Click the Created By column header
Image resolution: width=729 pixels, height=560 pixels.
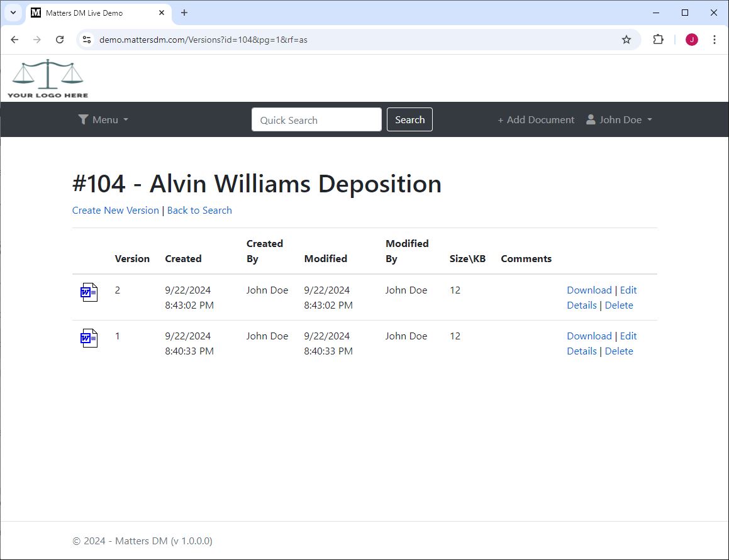pyautogui.click(x=265, y=251)
